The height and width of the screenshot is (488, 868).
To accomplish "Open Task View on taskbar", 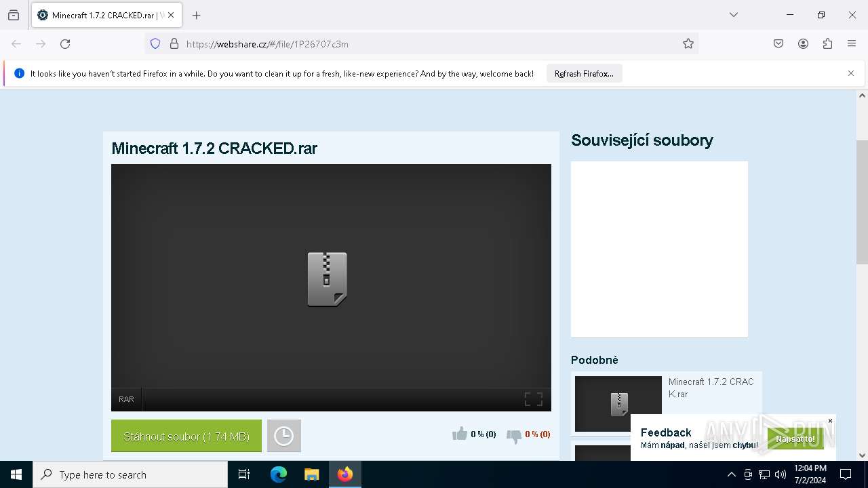I will tap(244, 474).
